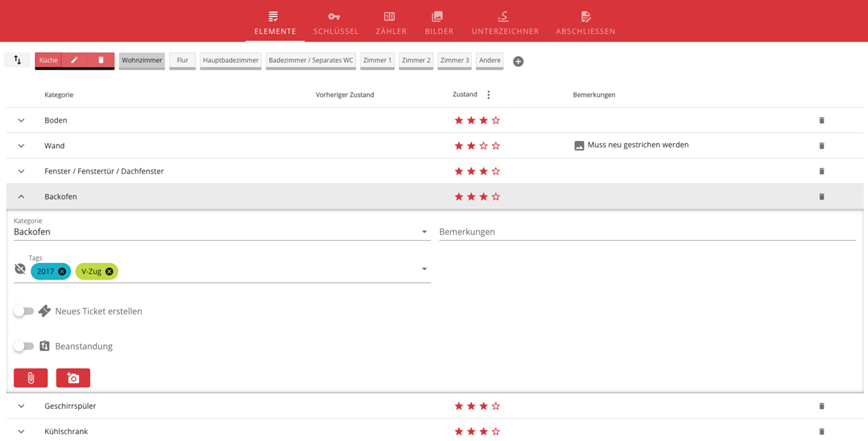
Task: Delete the Küche room via trash icon
Action: pos(101,60)
